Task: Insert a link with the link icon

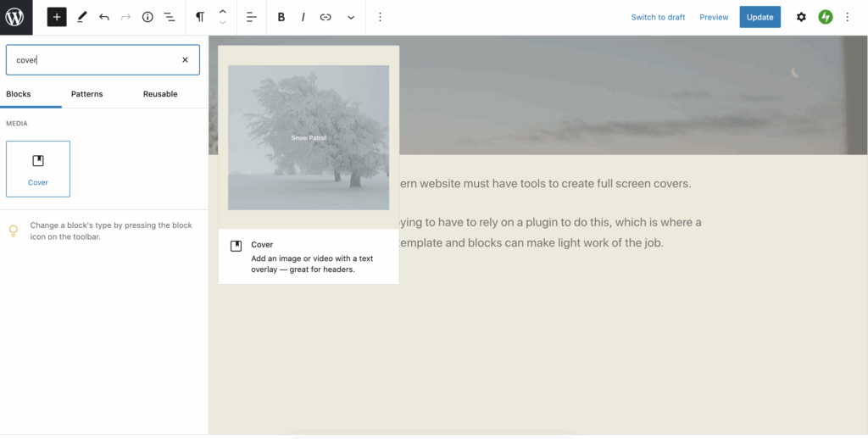Action: (325, 17)
